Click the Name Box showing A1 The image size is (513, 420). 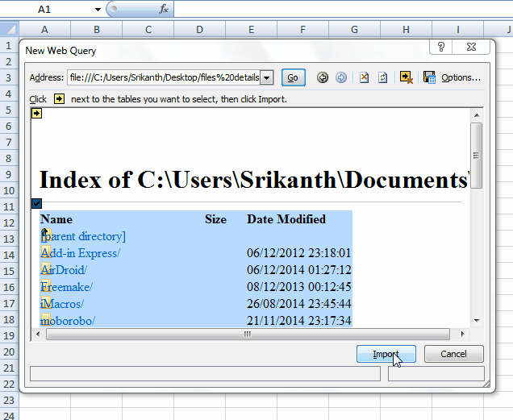tap(46, 10)
